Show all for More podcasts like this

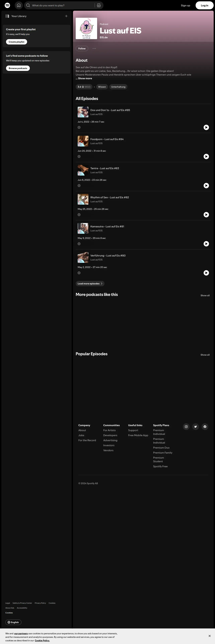pos(205,295)
